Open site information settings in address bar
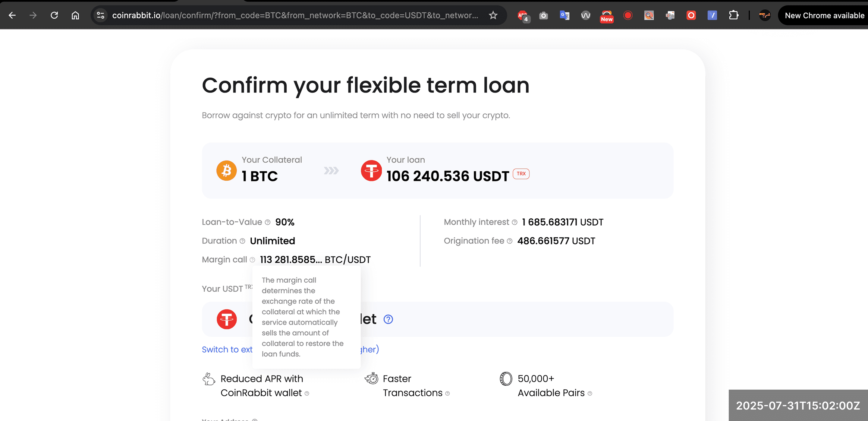Screen dimensions: 868x421 (100, 15)
